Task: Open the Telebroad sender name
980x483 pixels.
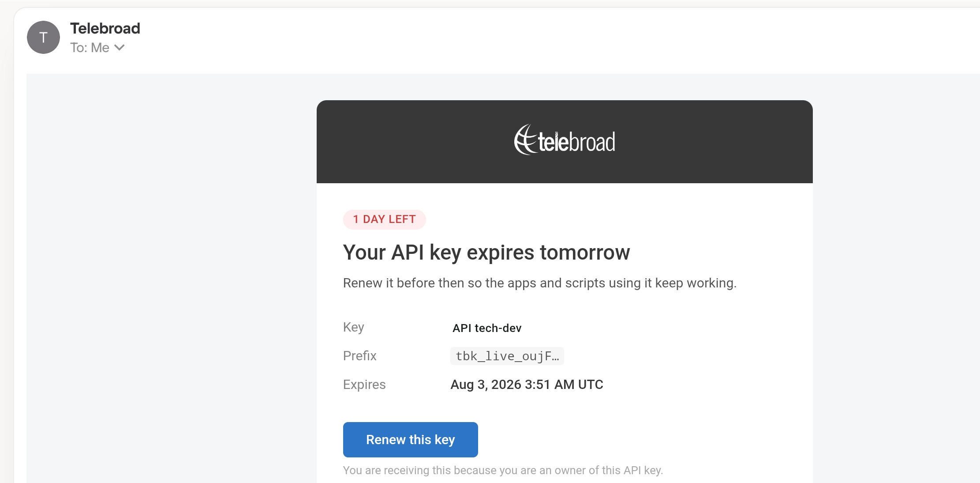Action: 105,28
